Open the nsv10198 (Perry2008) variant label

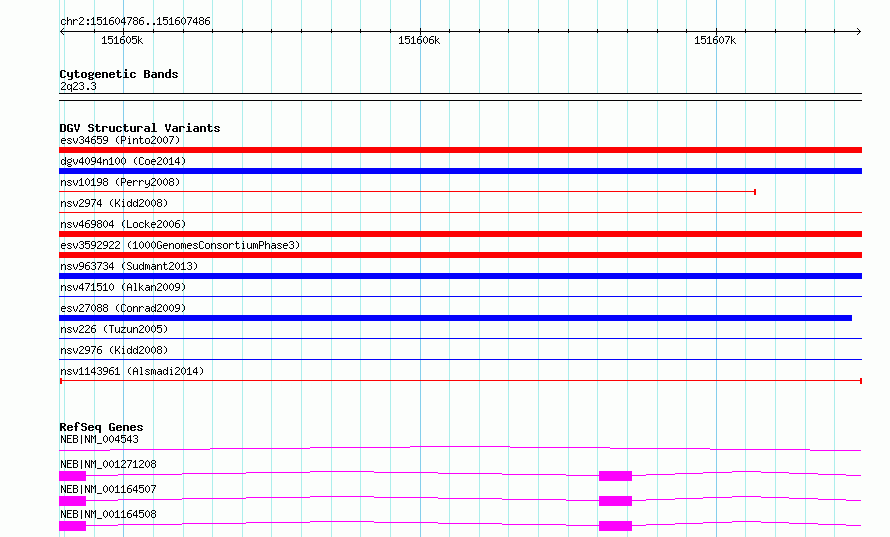tap(120, 182)
